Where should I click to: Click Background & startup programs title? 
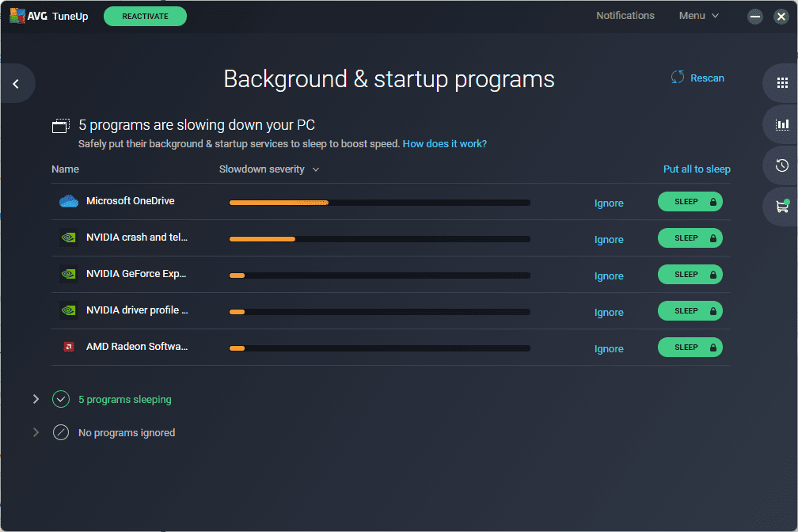[x=389, y=79]
